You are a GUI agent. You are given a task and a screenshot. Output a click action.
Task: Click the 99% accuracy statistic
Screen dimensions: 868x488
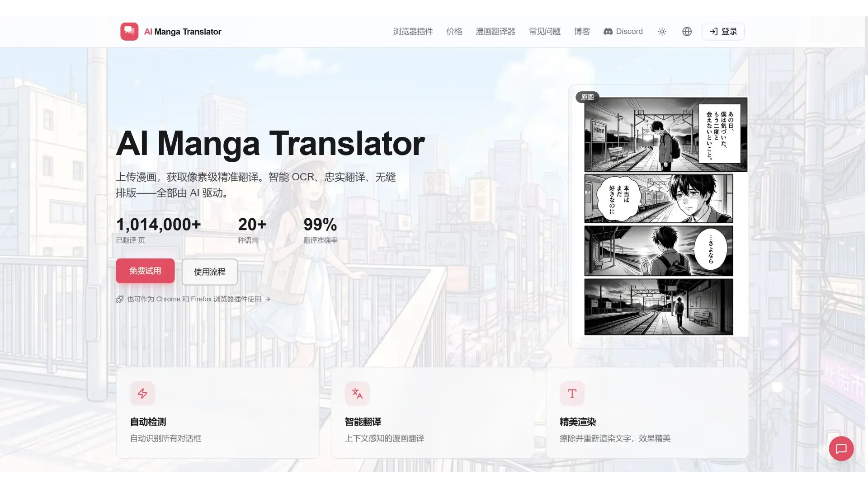[x=320, y=225]
